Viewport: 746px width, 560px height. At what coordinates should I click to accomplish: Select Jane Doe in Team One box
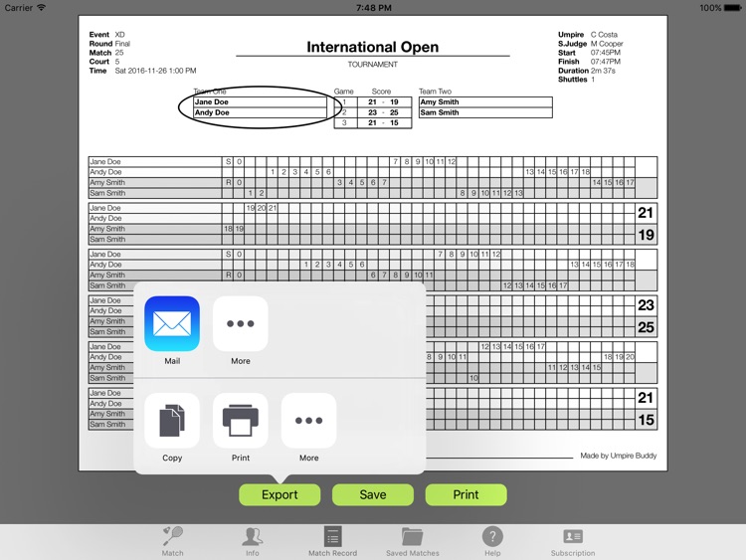(261, 101)
